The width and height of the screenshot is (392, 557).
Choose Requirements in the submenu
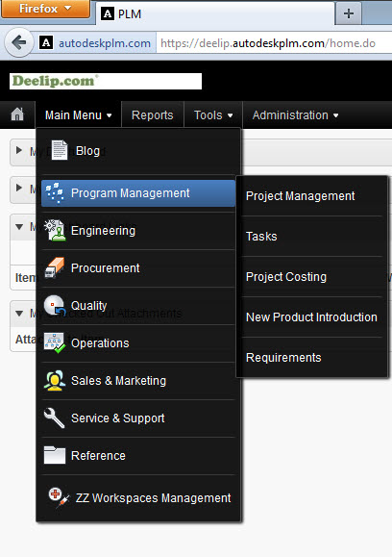tap(283, 358)
